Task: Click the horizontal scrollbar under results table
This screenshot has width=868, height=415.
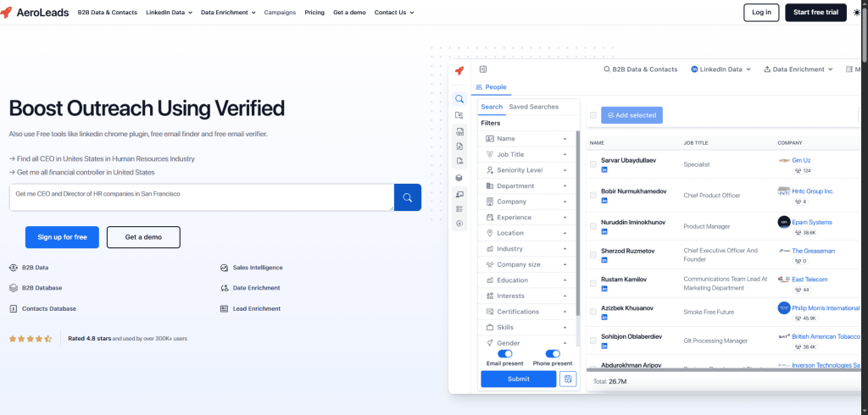Action: pyautogui.click(x=726, y=369)
